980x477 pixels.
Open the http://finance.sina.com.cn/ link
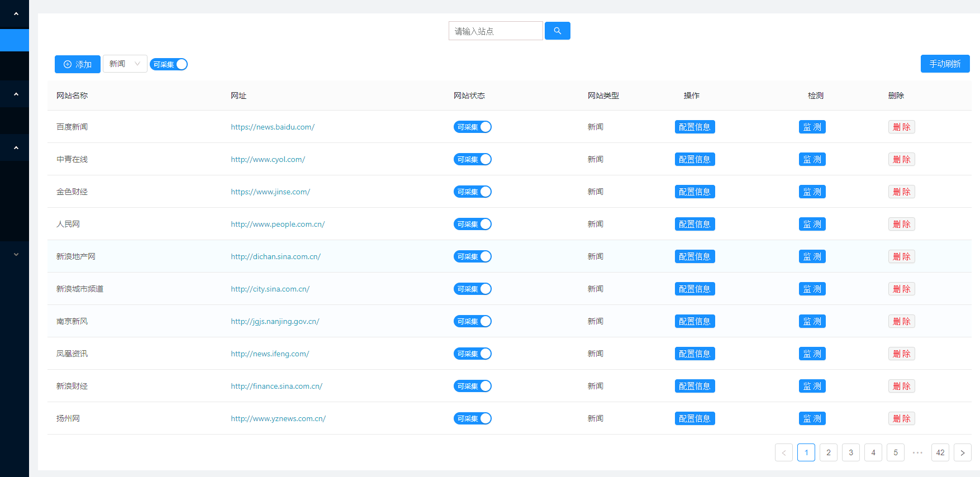pos(277,386)
